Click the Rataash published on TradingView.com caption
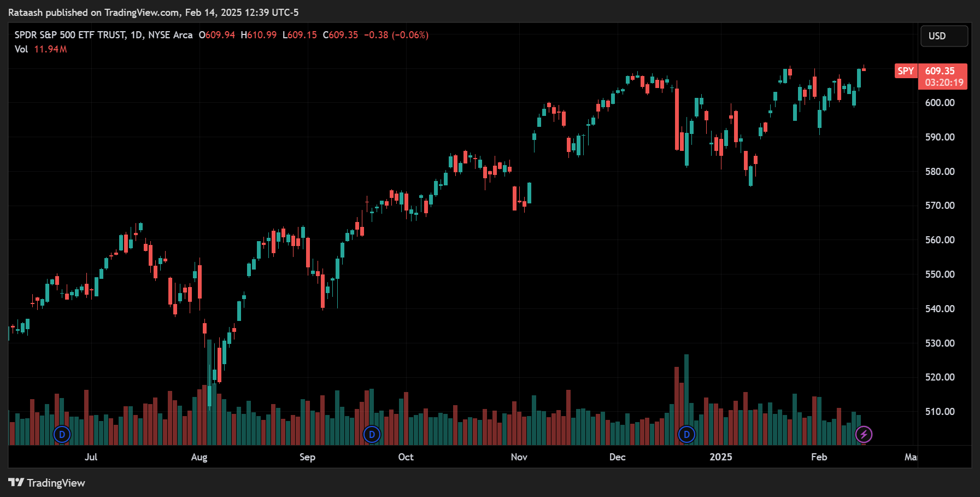980x497 pixels. click(153, 13)
